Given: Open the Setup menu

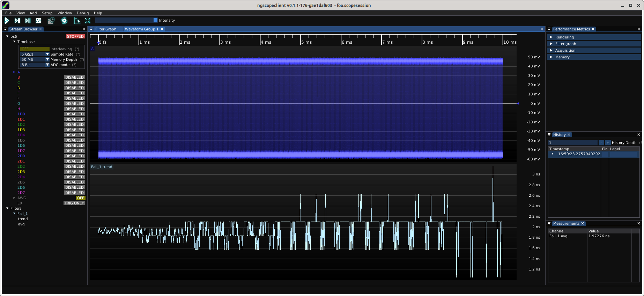Looking at the screenshot, I should pos(47,13).
